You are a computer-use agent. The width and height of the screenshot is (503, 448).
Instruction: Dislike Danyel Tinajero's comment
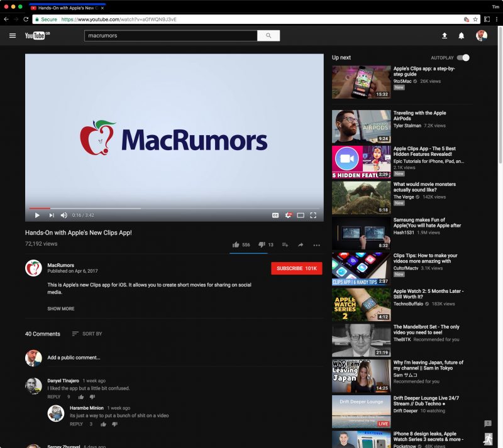(92, 397)
